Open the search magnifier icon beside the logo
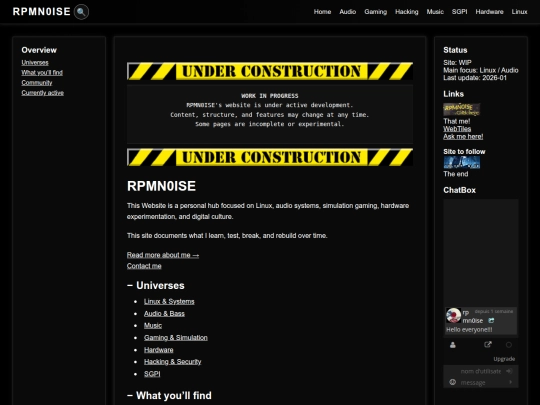This screenshot has height=405, width=540. [x=81, y=12]
